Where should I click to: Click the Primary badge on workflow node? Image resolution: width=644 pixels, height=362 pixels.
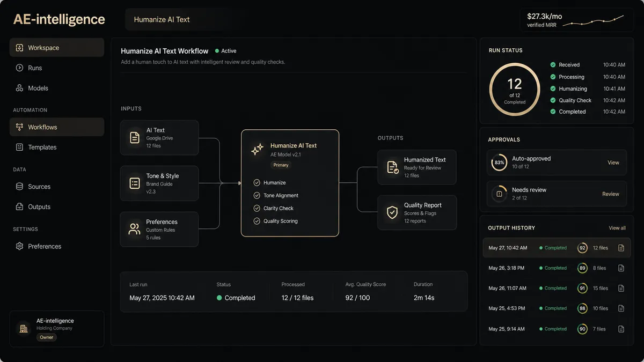click(x=281, y=165)
